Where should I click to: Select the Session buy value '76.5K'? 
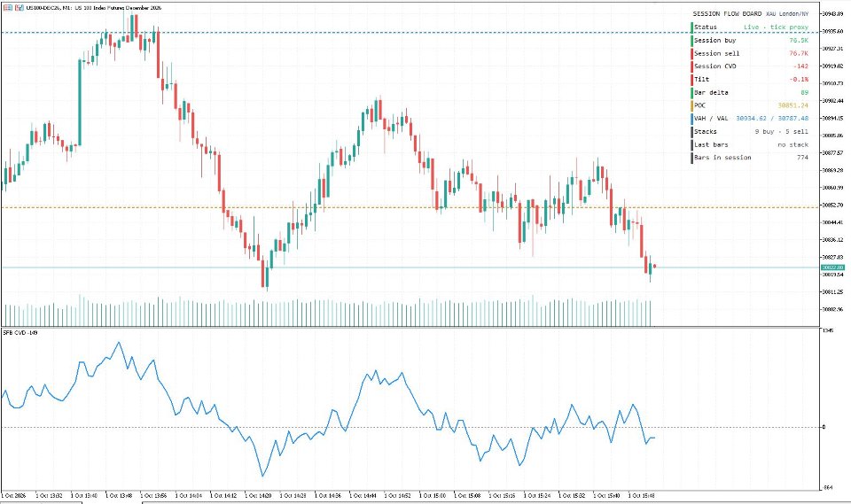[799, 40]
